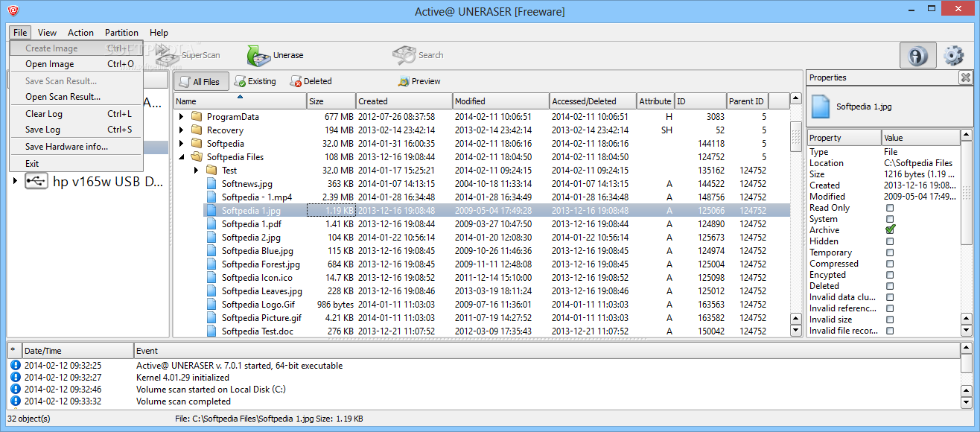
Task: Click the Recovery folder icon
Action: coord(197,130)
